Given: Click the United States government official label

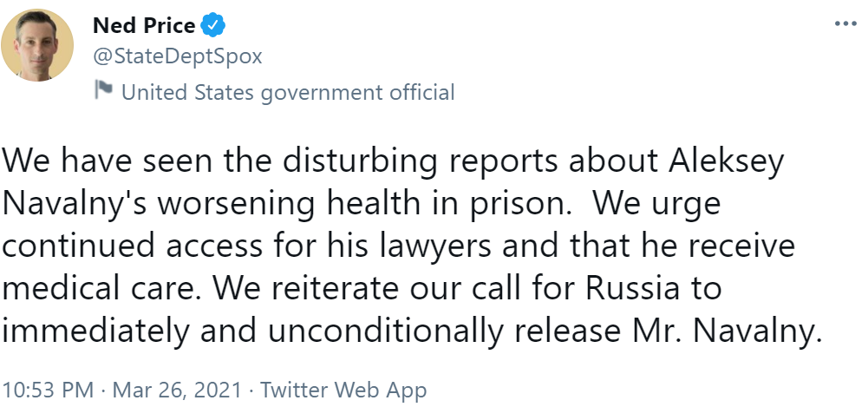Looking at the screenshot, I should [288, 91].
